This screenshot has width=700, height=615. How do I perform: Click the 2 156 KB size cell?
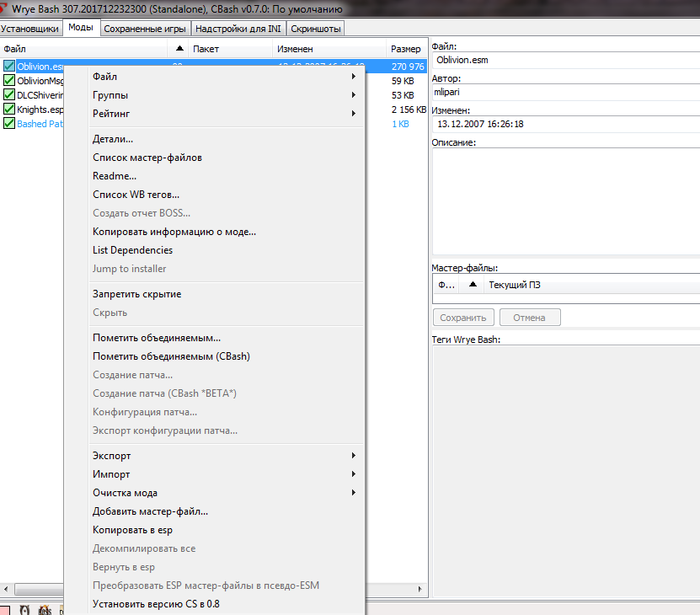click(409, 110)
